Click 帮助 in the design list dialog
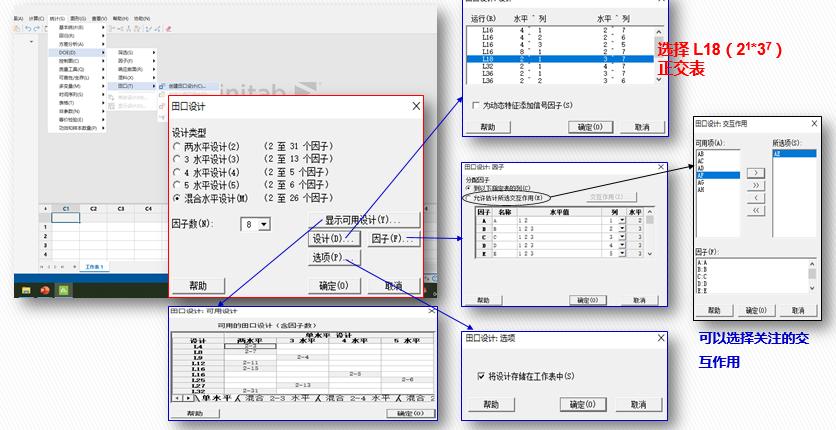Viewport: 836px width, 430px height. click(488, 127)
